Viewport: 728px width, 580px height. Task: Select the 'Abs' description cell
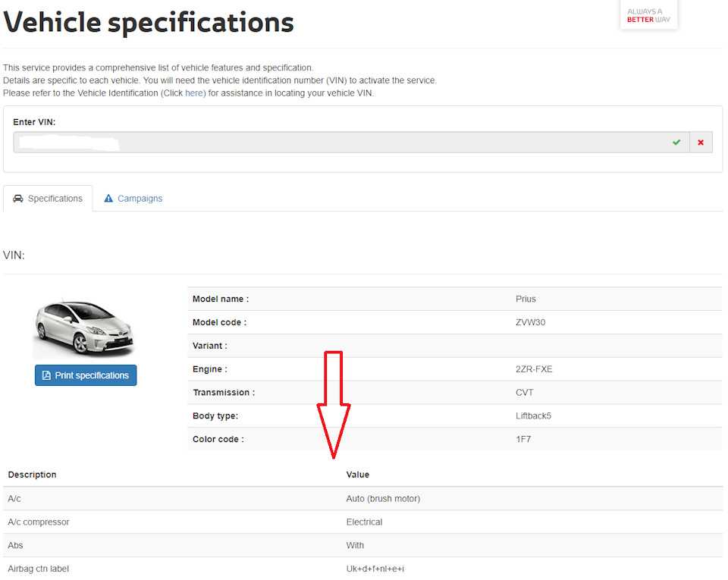pos(15,545)
